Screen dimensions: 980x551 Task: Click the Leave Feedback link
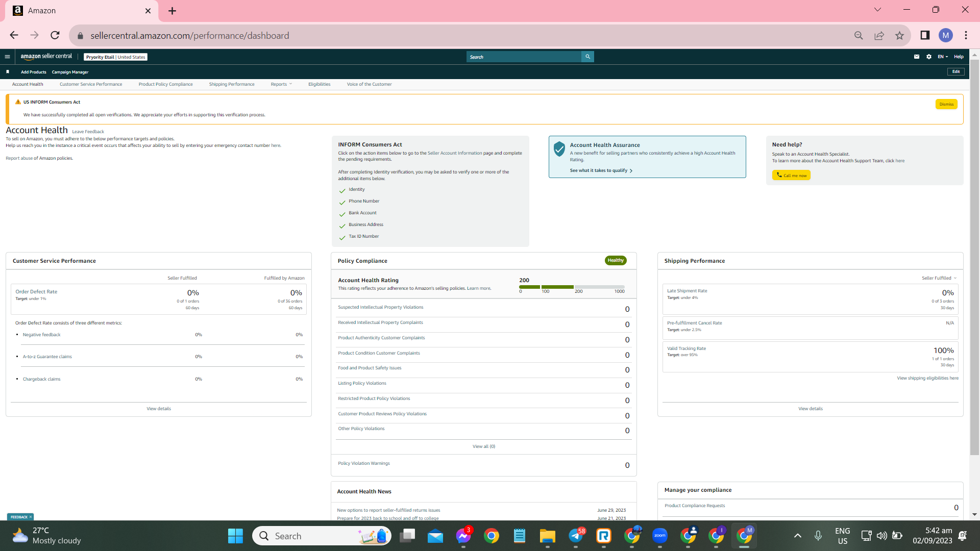coord(88,132)
